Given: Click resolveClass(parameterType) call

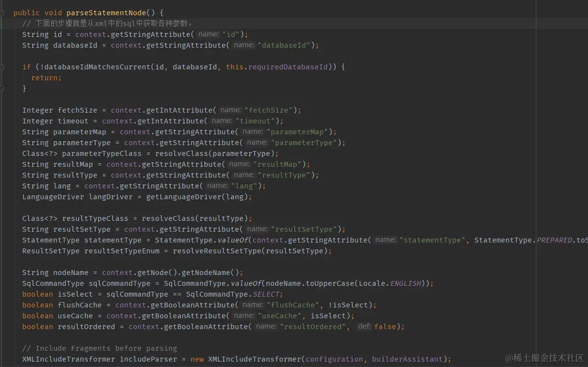Looking at the screenshot, I should (215, 153).
